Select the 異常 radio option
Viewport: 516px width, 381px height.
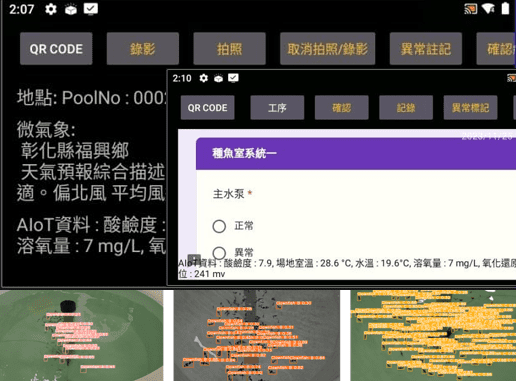pos(219,253)
